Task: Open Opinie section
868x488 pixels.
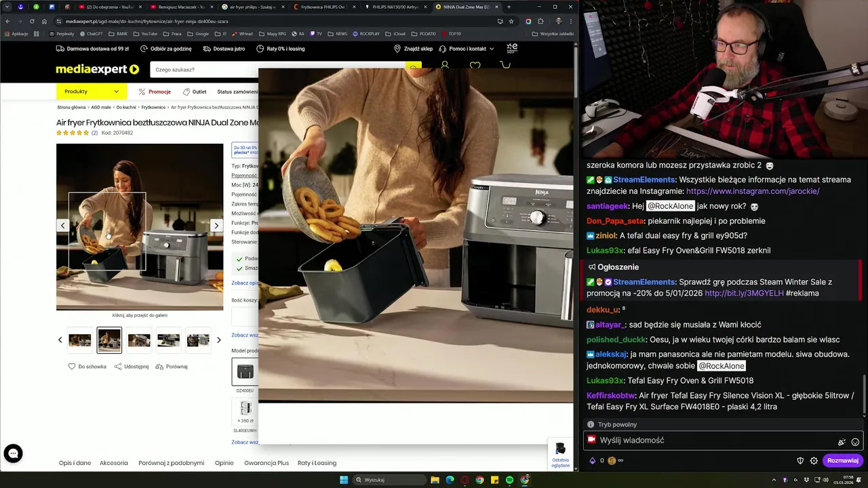Action: pos(224,463)
